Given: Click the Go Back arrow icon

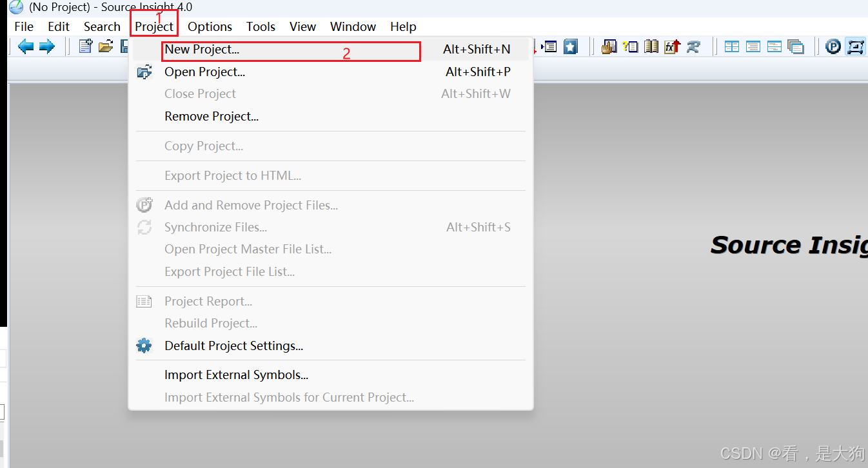Looking at the screenshot, I should pos(26,46).
